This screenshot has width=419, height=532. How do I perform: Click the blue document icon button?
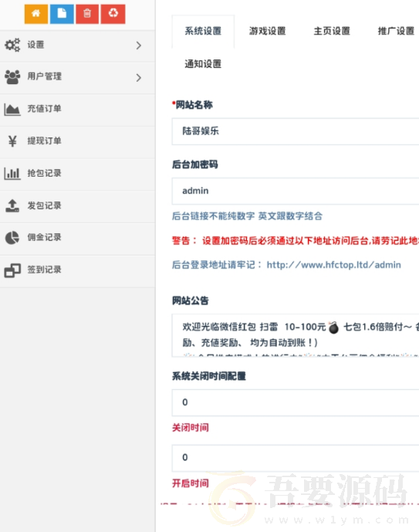pos(62,14)
